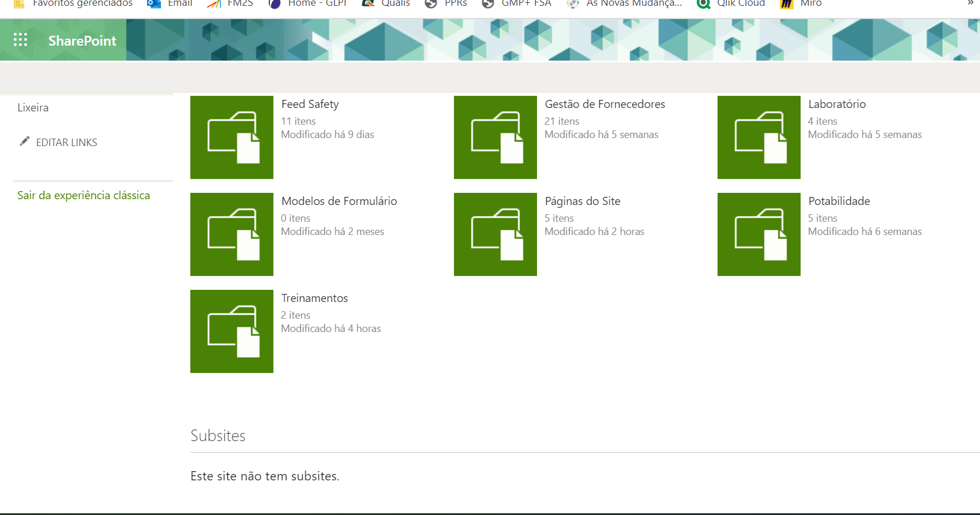Expand the hidden bookmarks overflow chevron
Viewport: 980px width, 515px height.
(x=970, y=3)
